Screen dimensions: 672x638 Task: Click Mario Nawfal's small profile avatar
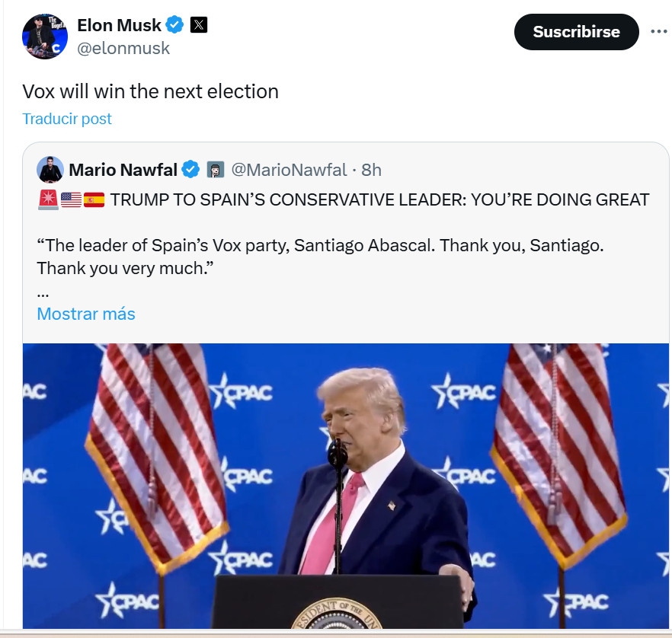50,169
